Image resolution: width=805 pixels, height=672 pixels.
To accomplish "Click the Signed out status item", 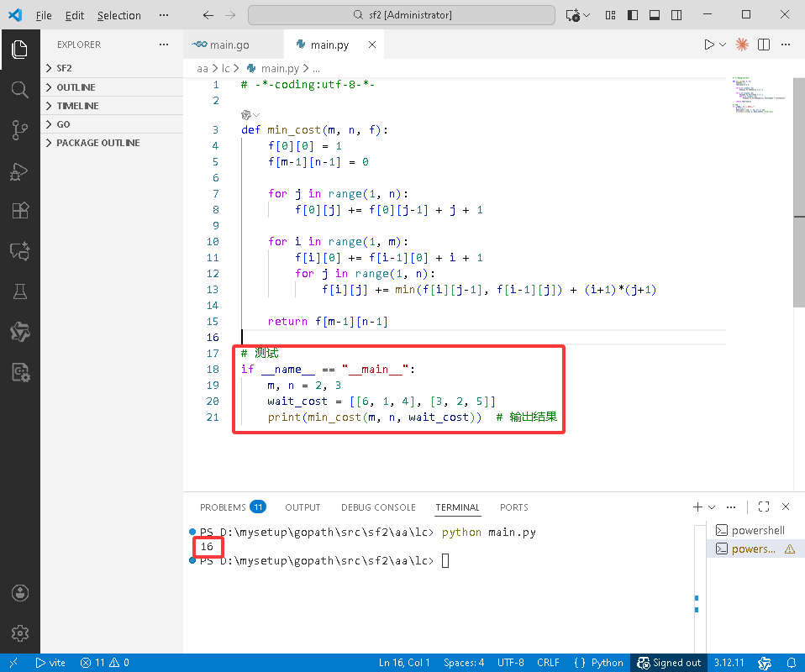I will coord(669,663).
